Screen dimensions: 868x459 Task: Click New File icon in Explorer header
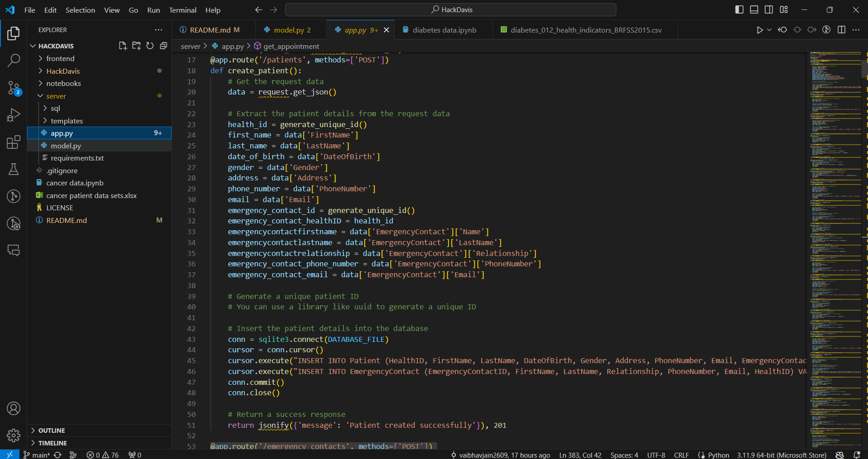coord(123,46)
